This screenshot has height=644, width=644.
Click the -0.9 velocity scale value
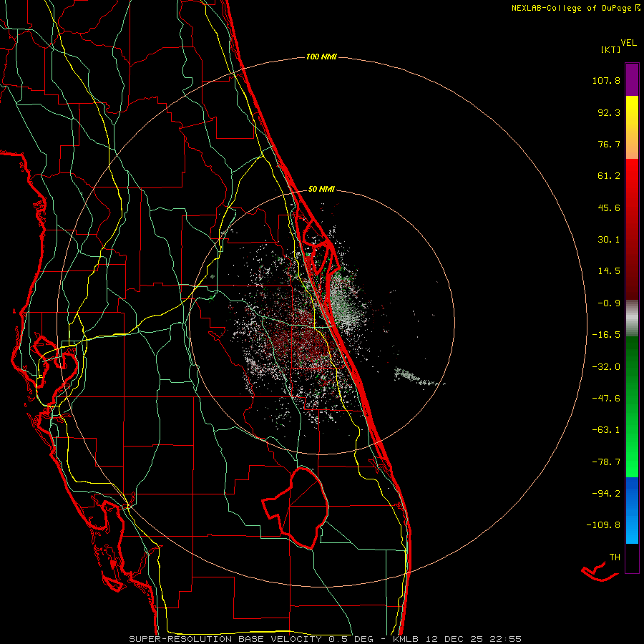click(609, 303)
